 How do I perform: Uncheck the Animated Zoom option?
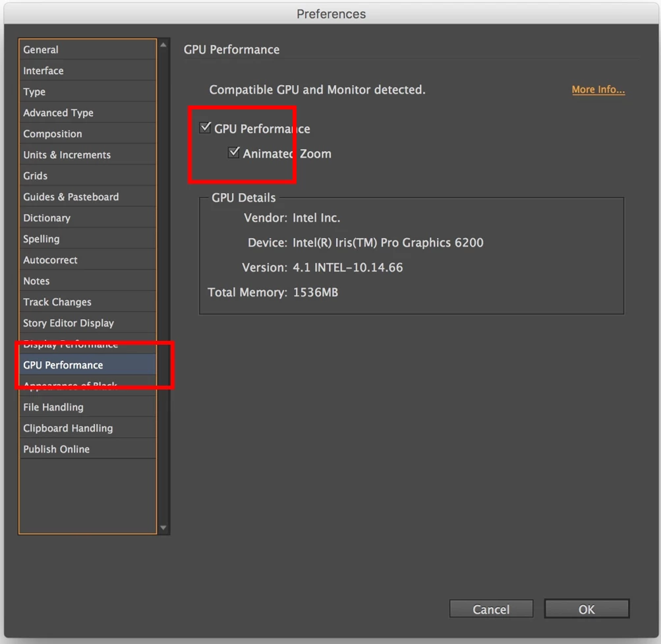coord(234,152)
